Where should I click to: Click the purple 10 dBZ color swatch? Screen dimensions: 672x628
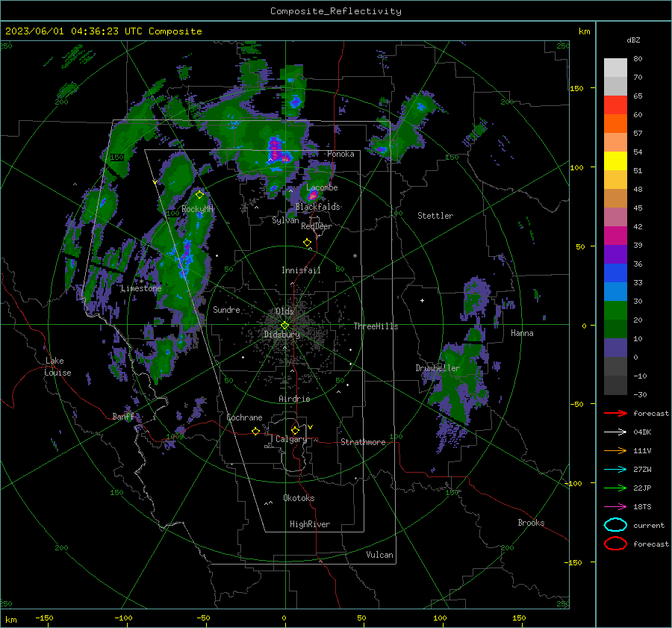(615, 348)
